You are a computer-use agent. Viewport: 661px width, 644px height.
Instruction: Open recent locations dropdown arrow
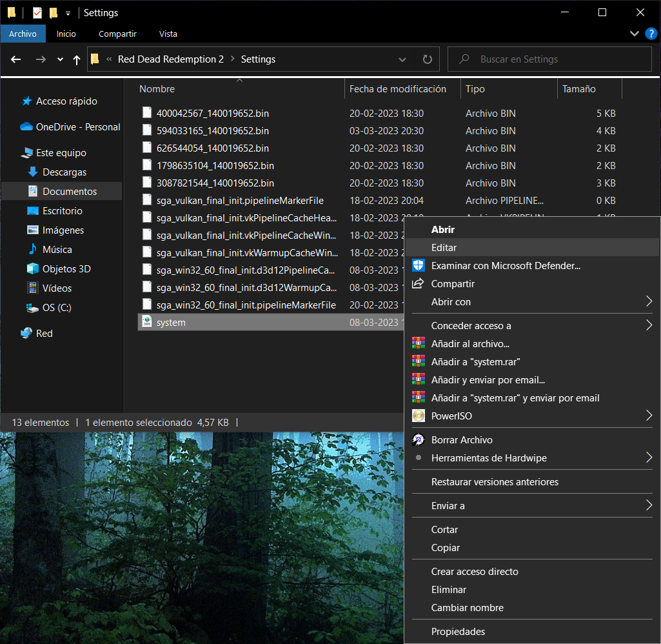pos(60,59)
